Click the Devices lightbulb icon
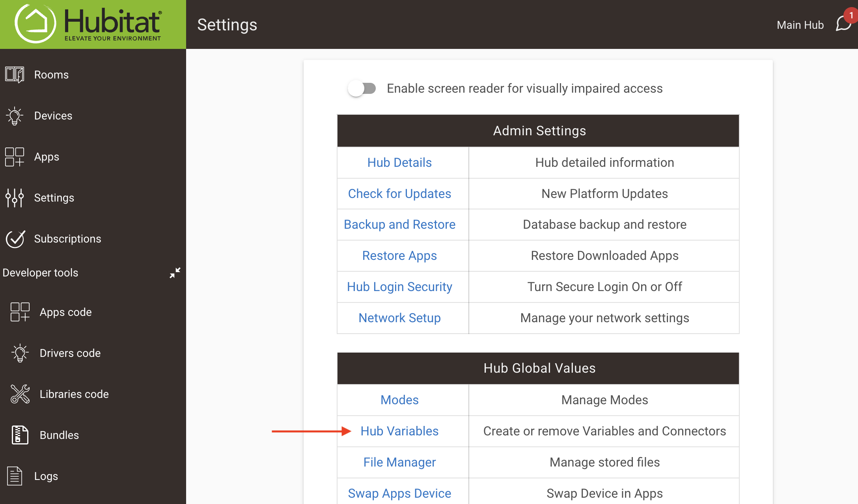The width and height of the screenshot is (858, 504). [x=15, y=116]
